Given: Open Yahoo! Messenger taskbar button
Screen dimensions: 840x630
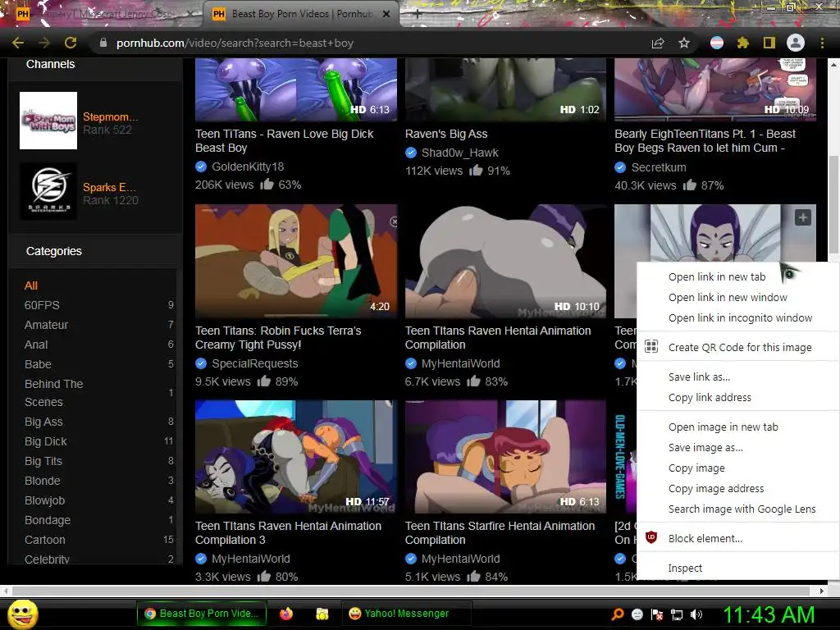Looking at the screenshot, I should pyautogui.click(x=407, y=614).
